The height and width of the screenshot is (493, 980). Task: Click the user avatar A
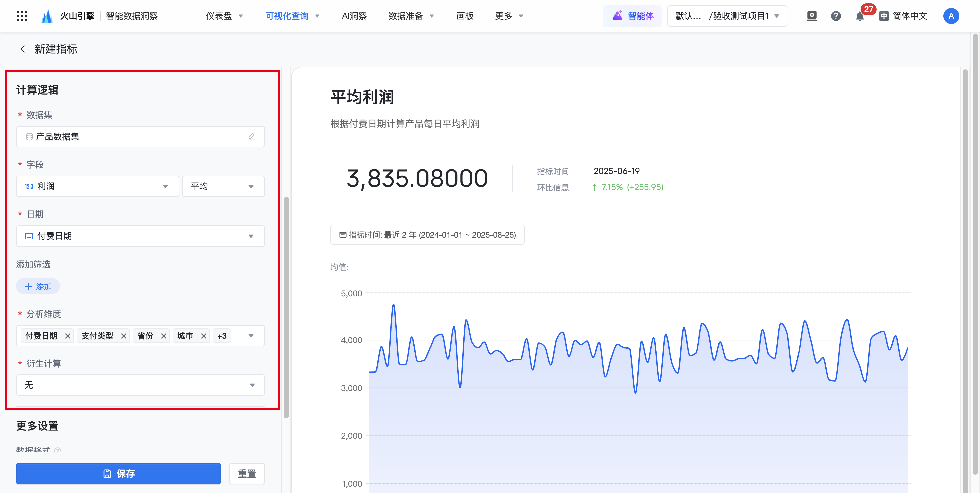point(951,16)
